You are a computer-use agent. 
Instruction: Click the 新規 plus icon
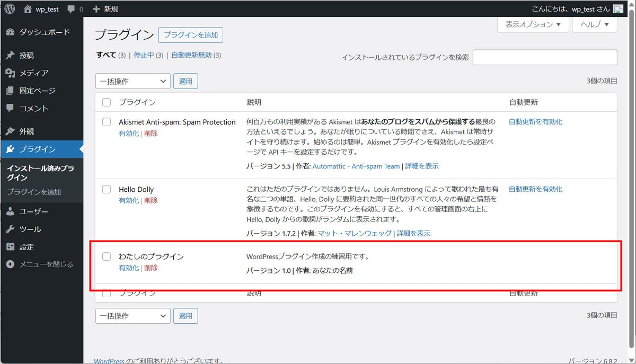96,9
